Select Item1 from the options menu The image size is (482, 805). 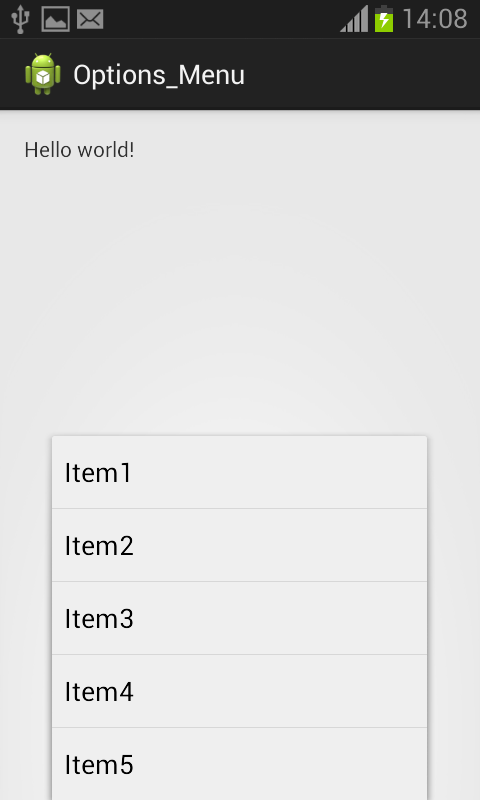(239, 473)
